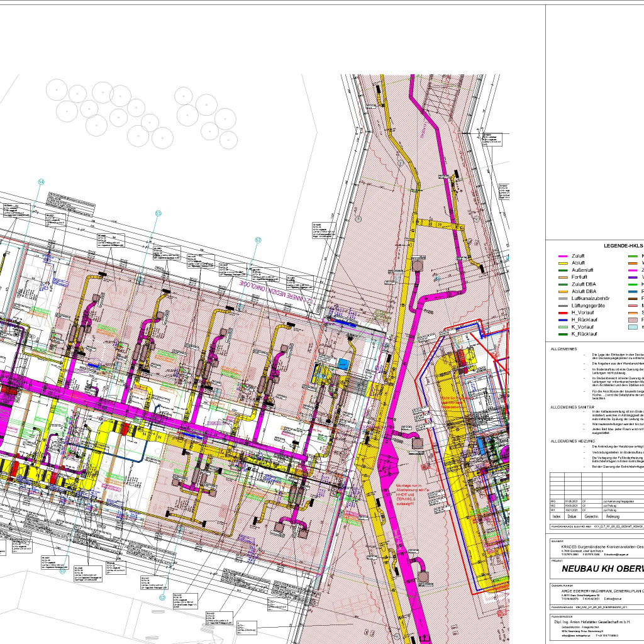Click the magenta Zuluft legend swatch
This screenshot has height=644, width=644.
point(563,257)
